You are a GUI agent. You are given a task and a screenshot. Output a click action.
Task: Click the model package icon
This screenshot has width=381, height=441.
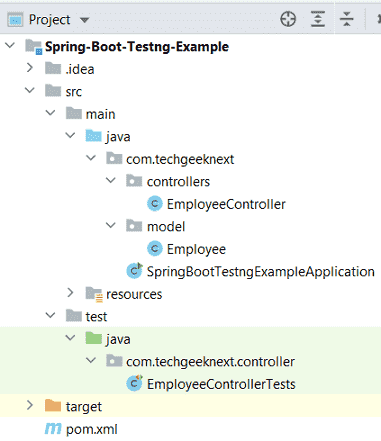click(x=134, y=226)
